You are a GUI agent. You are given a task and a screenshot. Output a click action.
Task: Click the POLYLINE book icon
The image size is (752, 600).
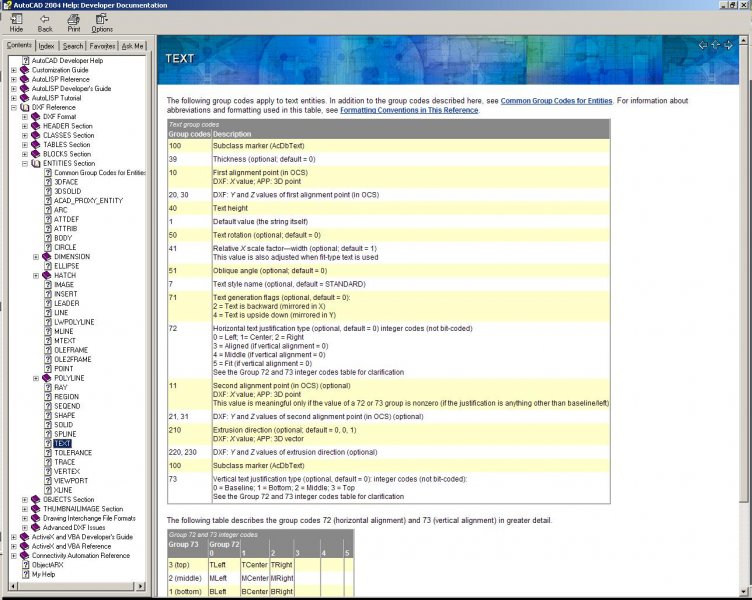tap(47, 378)
